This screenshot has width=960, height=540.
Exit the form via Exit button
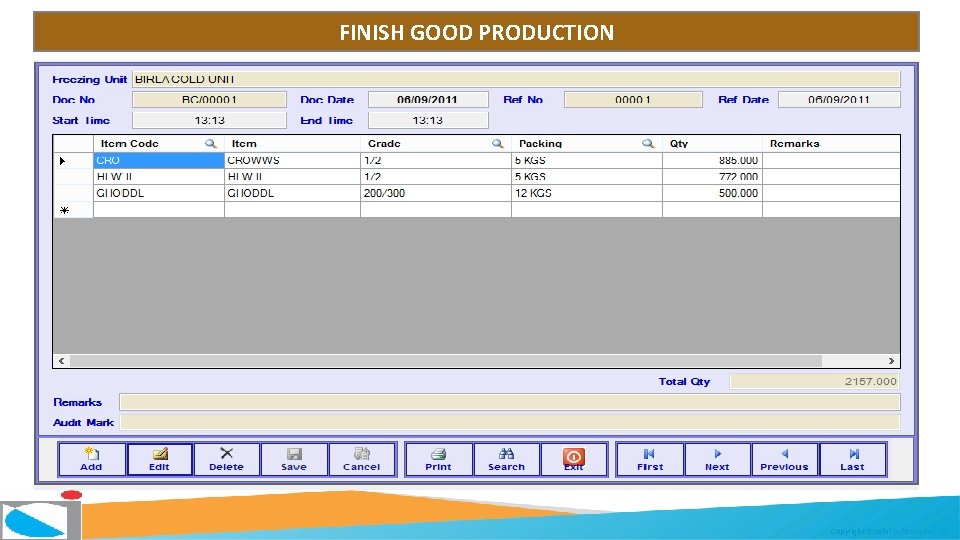tap(574, 459)
